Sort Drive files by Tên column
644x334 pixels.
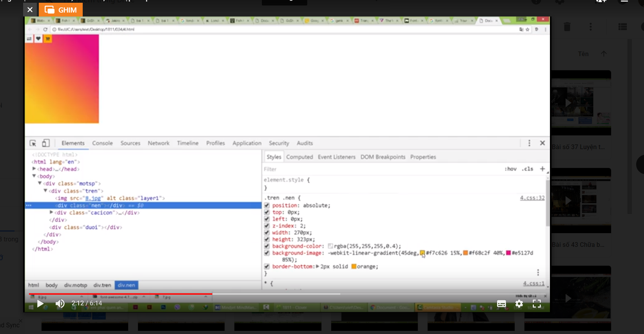pos(583,54)
